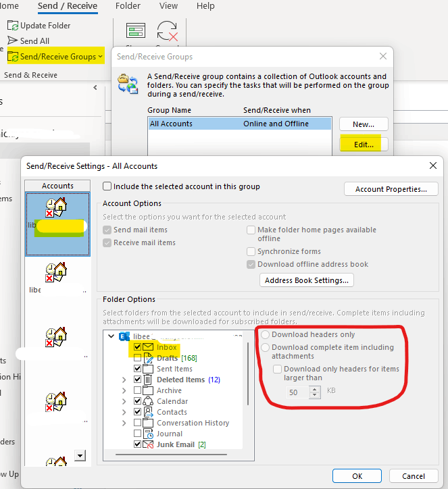Click the Contacts folder icon
The width and height of the screenshot is (448, 489).
pos(148,412)
